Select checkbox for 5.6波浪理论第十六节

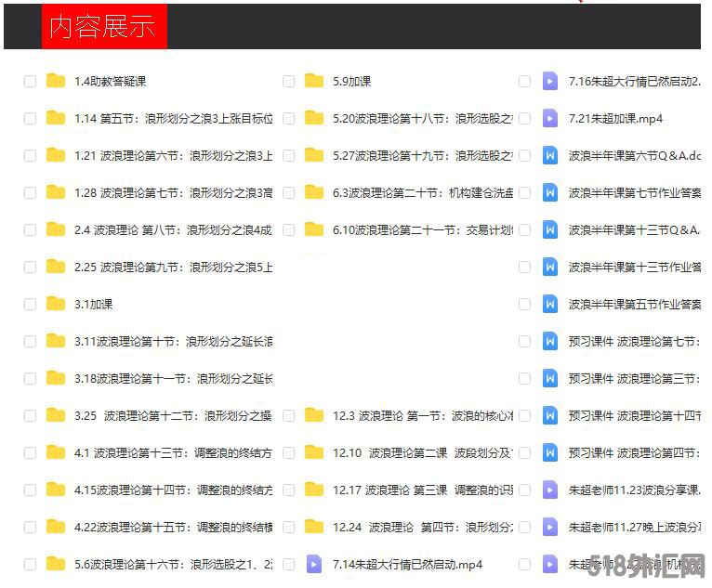point(30,565)
